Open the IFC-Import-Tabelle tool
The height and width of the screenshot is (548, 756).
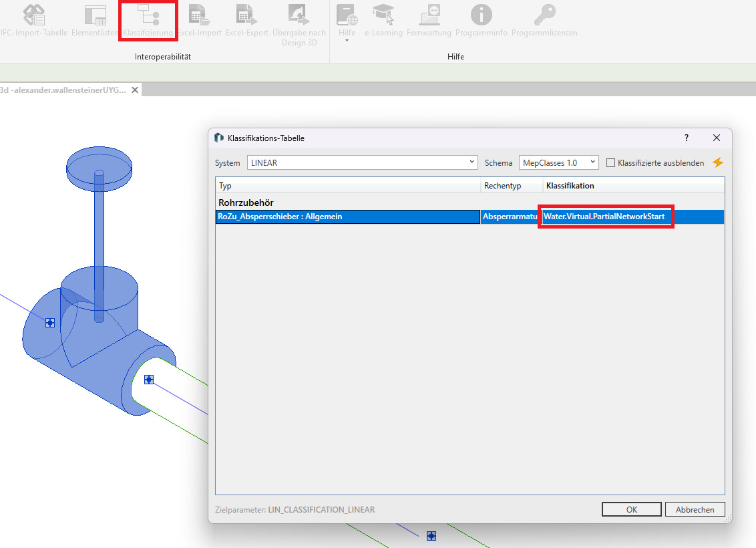click(x=33, y=20)
